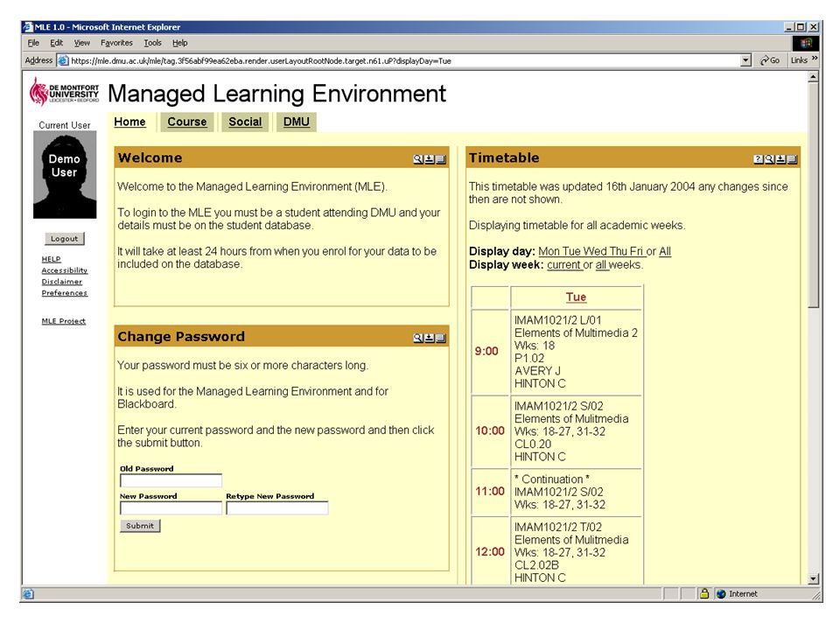
Task: Show Monday's timetable
Action: tap(549, 251)
